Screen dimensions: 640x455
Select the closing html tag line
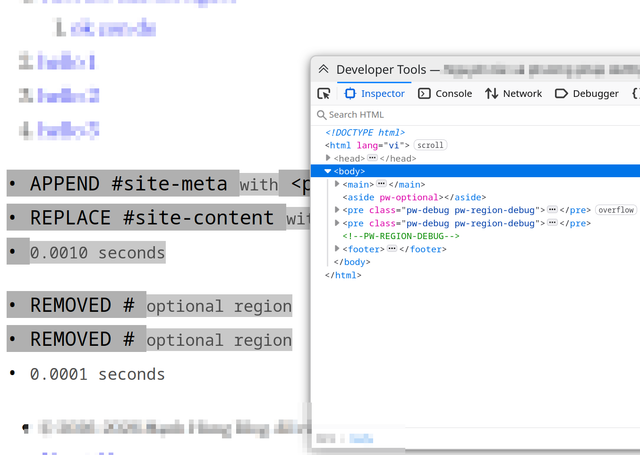(343, 275)
